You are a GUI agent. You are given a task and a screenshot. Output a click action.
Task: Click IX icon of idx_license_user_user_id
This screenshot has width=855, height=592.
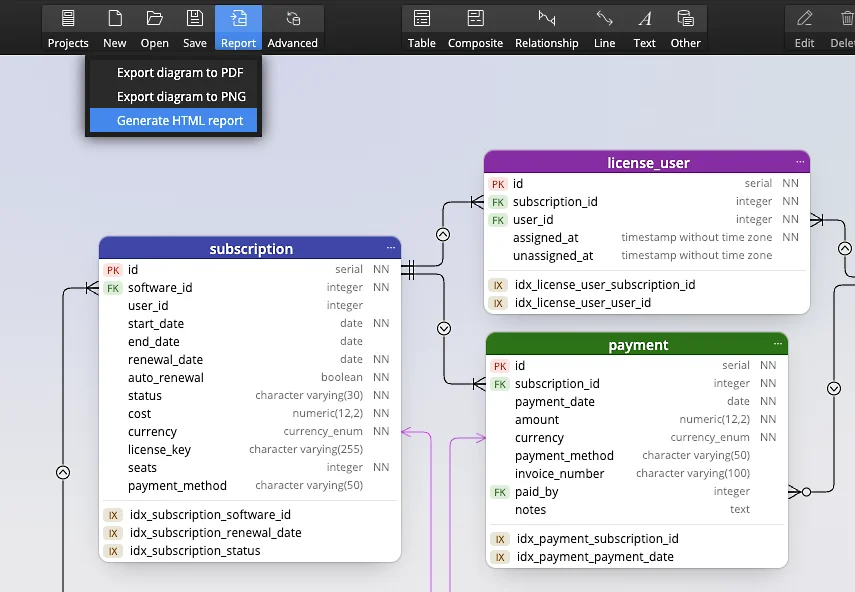498,303
